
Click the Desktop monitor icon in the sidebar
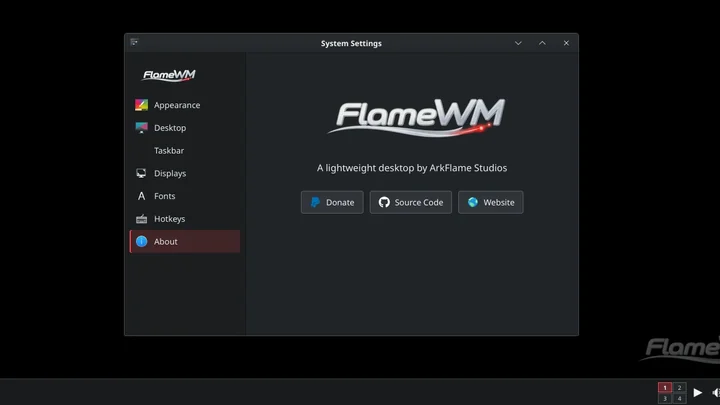pos(141,128)
